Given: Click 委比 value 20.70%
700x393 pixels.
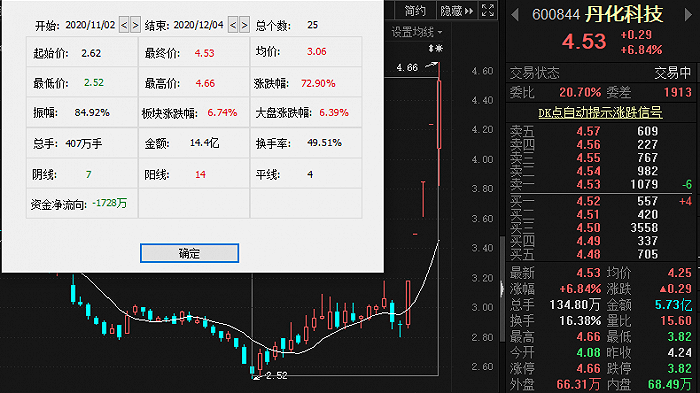Looking at the screenshot, I should [580, 92].
